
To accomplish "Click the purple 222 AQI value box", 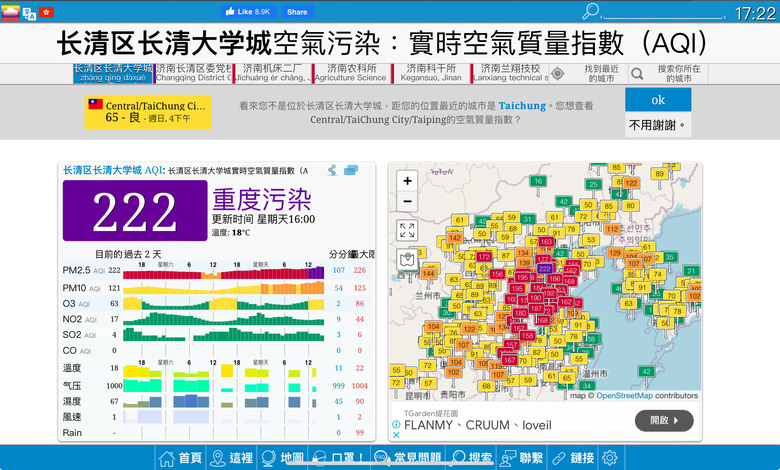I will (135, 210).
